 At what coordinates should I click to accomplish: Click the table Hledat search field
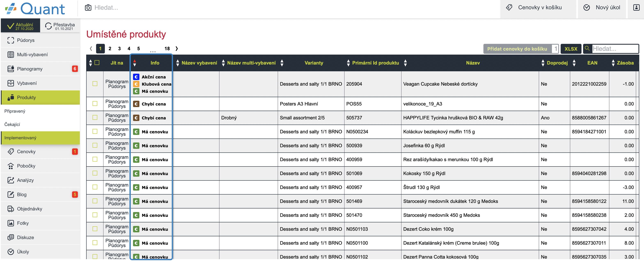(615, 49)
